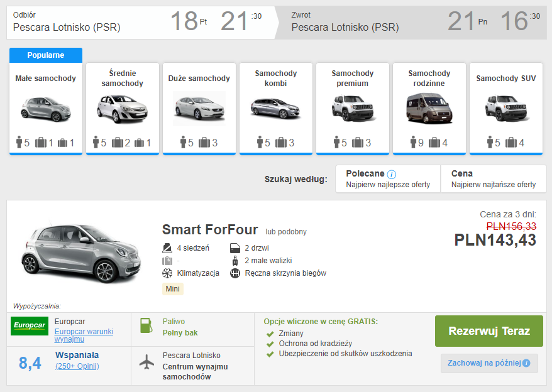Click the Ubezpieczenie od skutków uszkodzenia checkmark
Viewport: 552px width, 392px height.
point(270,354)
